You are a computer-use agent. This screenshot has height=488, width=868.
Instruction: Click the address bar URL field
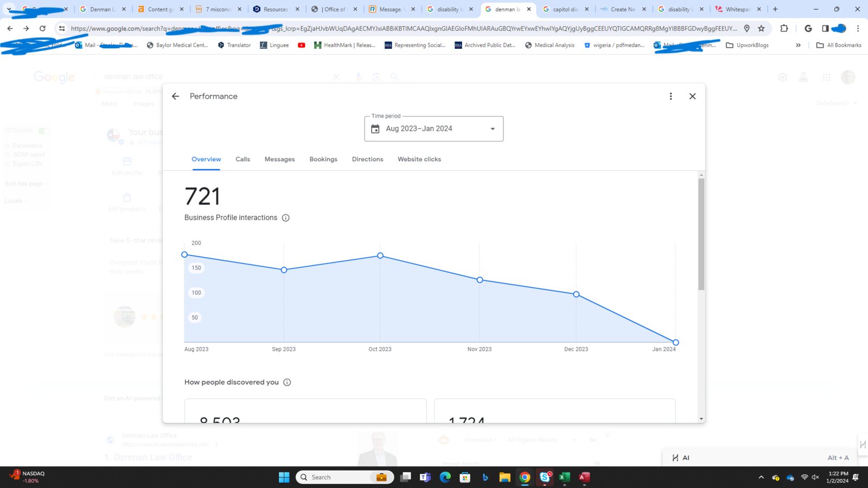point(403,28)
